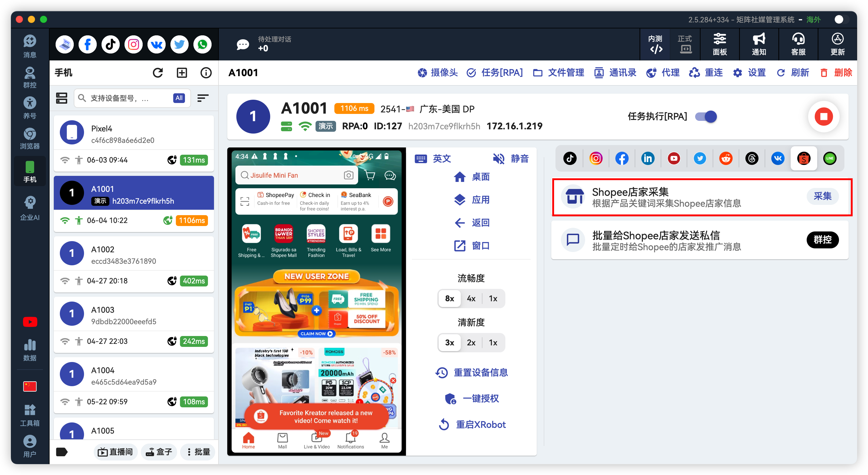868x475 pixels.
Task: Select the Shopee platform icon
Action: tap(804, 158)
